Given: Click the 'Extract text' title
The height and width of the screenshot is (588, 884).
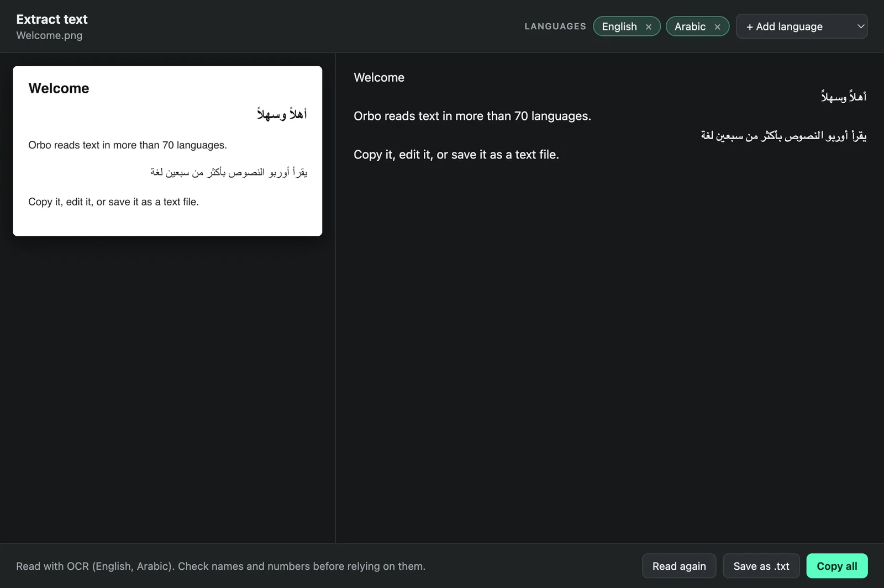Looking at the screenshot, I should coord(52,19).
